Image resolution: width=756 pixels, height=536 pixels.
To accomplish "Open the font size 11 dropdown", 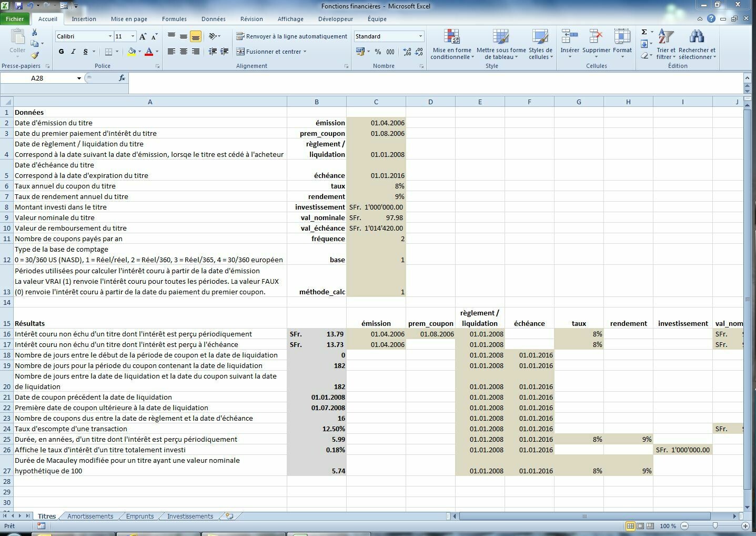I will [x=133, y=36].
